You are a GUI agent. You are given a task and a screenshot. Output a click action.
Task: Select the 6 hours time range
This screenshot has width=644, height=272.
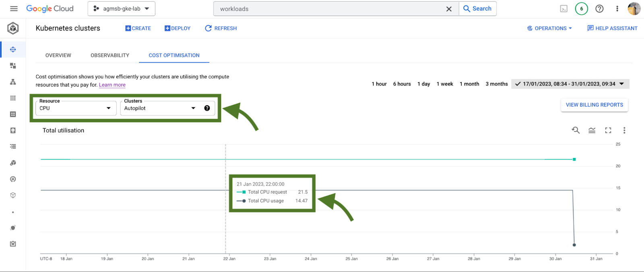coord(402,84)
